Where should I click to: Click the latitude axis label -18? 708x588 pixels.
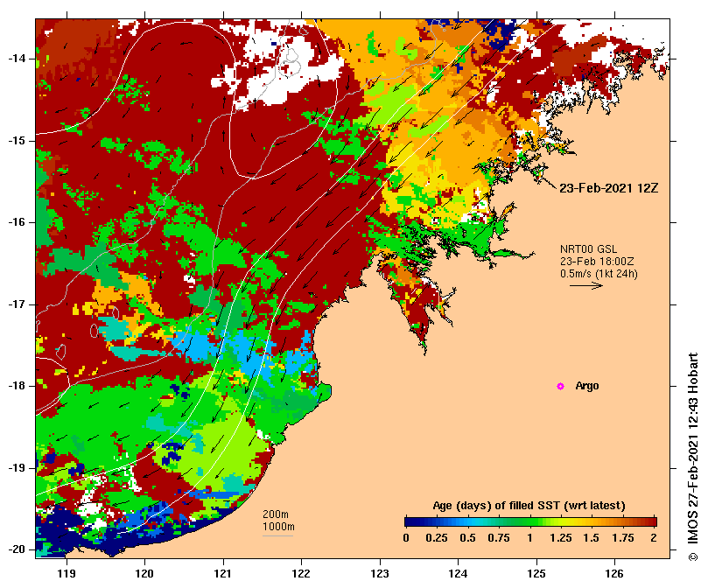[x=17, y=386]
